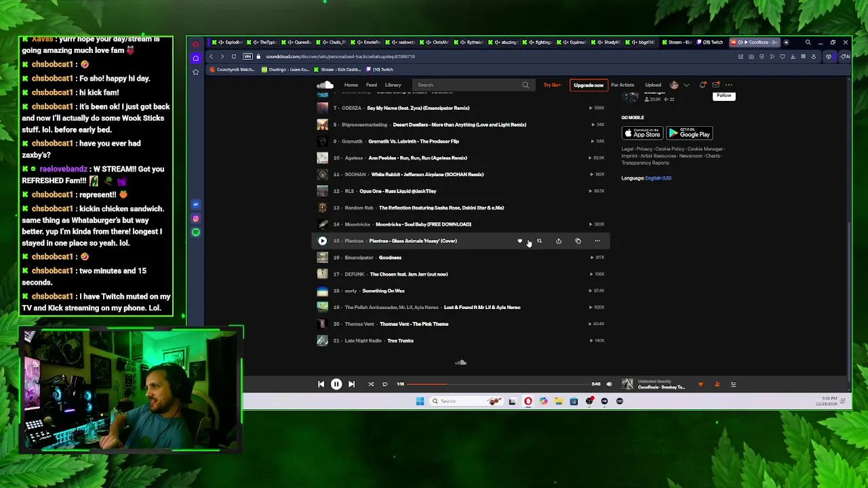Like the Plantrae 'Hazey' cover track
Screen dimensions: 868x488
click(x=520, y=241)
